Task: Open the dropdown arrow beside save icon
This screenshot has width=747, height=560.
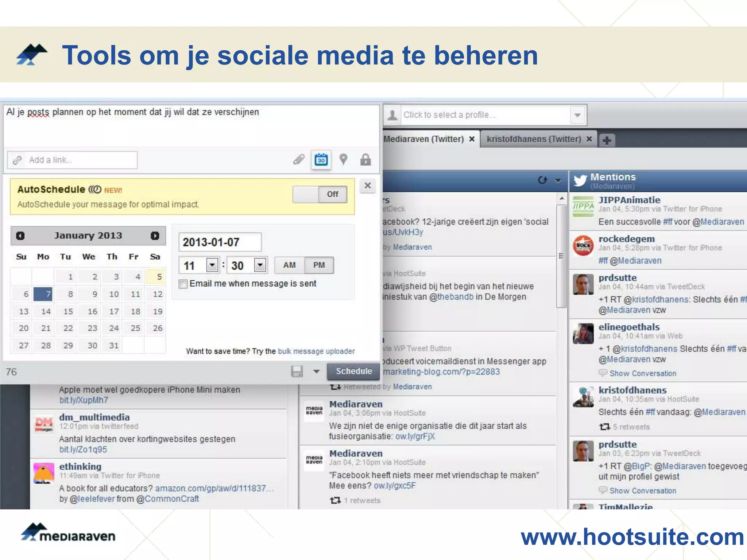Action: point(316,372)
